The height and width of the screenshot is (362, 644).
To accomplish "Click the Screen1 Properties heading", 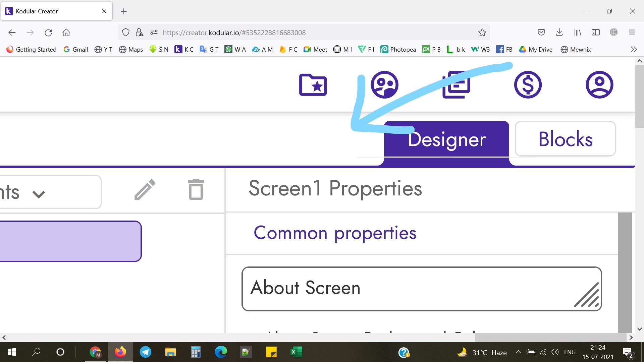I will click(x=335, y=188).
